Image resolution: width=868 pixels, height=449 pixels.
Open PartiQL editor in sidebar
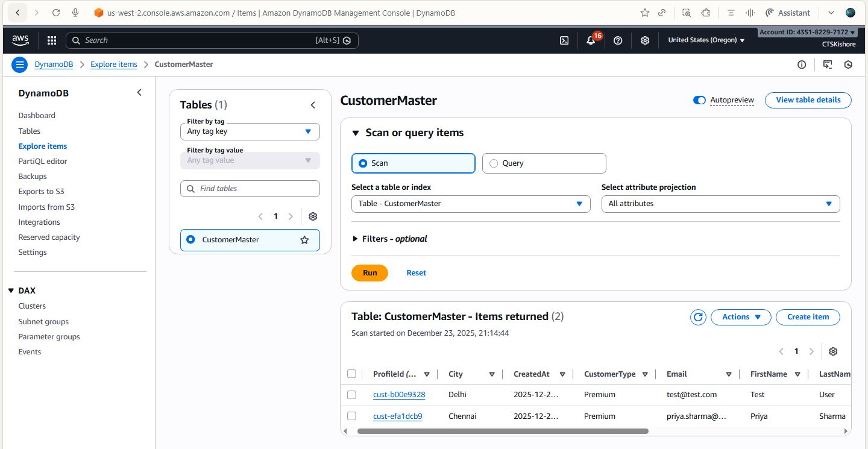[43, 162]
